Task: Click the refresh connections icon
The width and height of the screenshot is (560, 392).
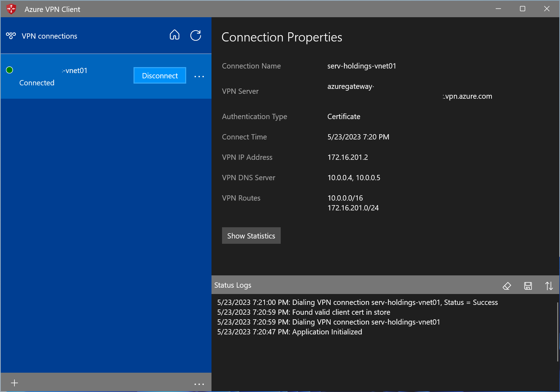Action: click(x=196, y=35)
